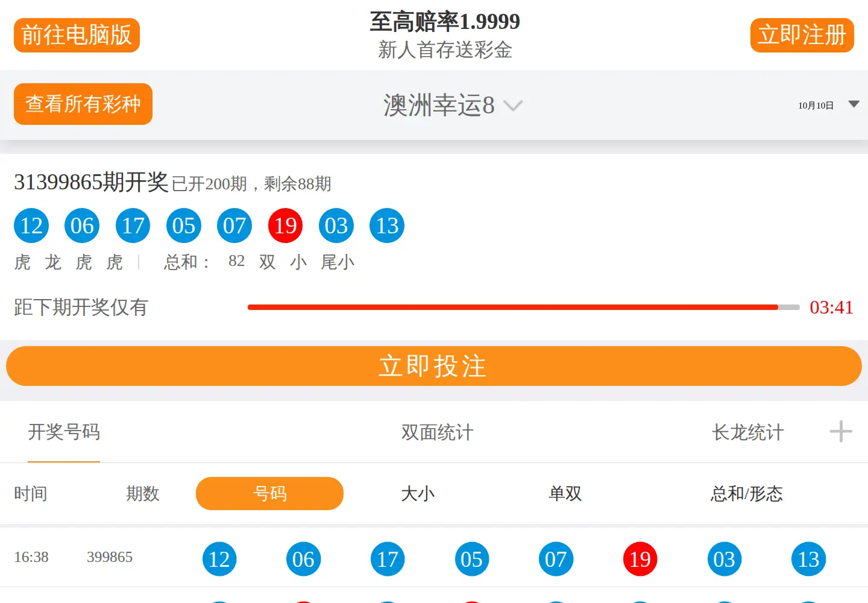Screen dimensions: 868x603
Task: Click the 时间 column header
Action: pos(31,494)
